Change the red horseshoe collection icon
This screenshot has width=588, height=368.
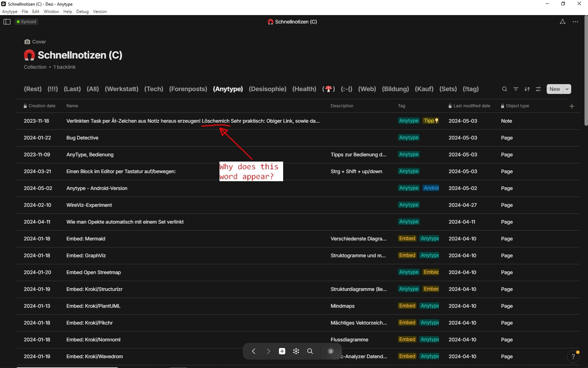(x=29, y=55)
